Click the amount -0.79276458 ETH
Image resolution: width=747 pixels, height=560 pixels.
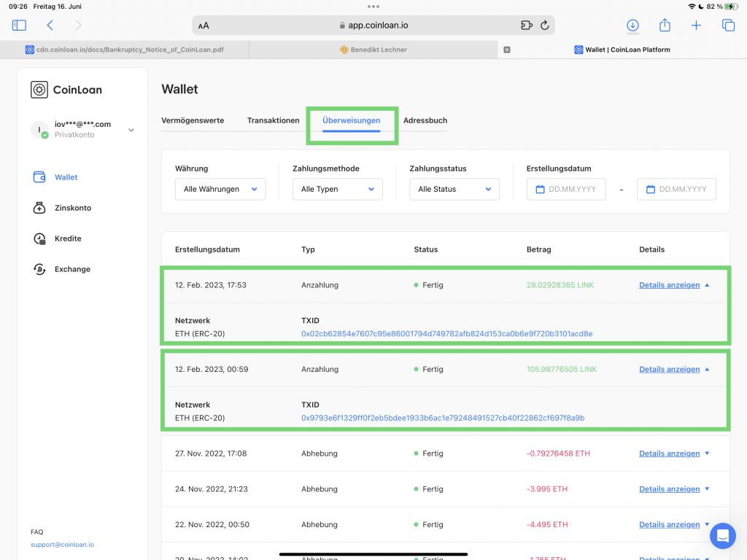[558, 454]
